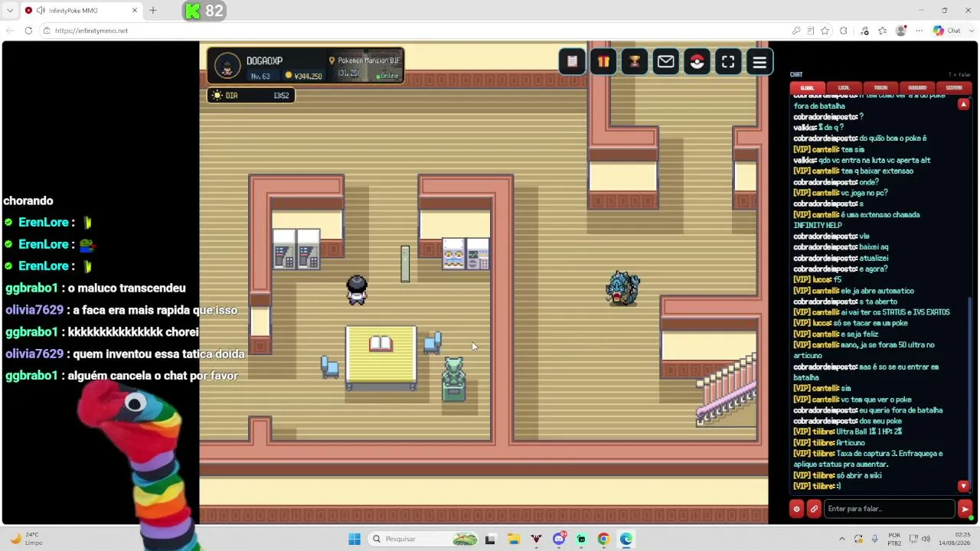Open the Pokeball team icon

coord(697,62)
